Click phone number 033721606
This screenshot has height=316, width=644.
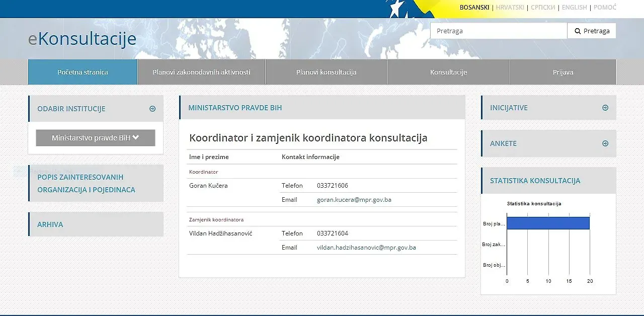coord(333,186)
